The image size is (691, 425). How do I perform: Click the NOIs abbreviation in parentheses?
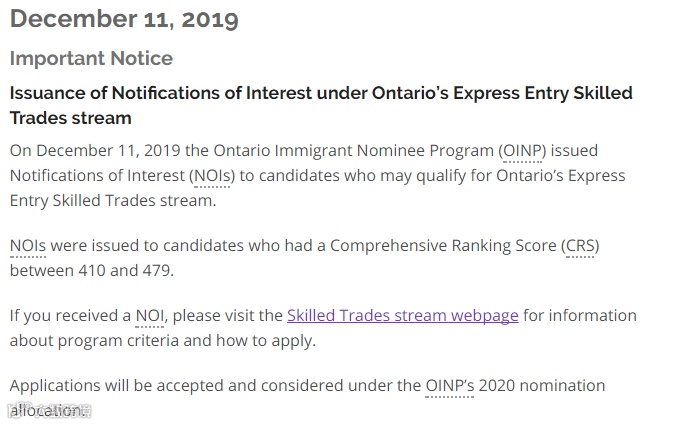[x=212, y=176]
